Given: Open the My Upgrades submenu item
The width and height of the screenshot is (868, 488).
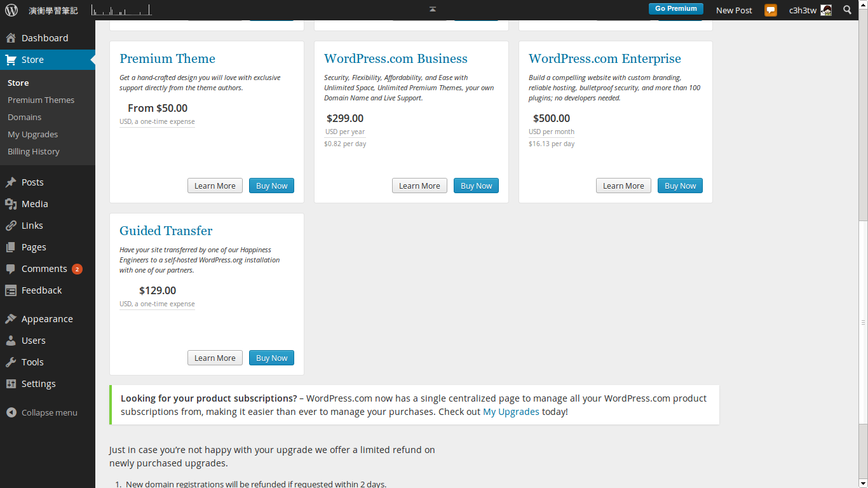Looking at the screenshot, I should pyautogui.click(x=32, y=135).
